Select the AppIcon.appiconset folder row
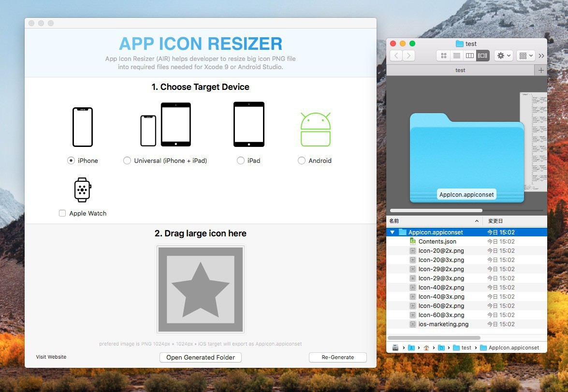The width and height of the screenshot is (568, 392). [466, 232]
